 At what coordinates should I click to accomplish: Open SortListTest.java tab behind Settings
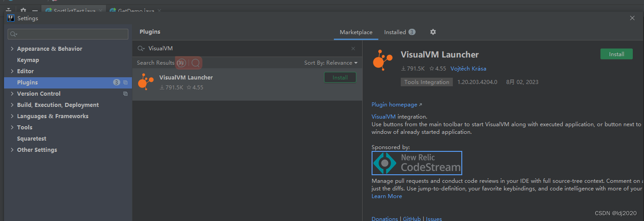click(74, 10)
